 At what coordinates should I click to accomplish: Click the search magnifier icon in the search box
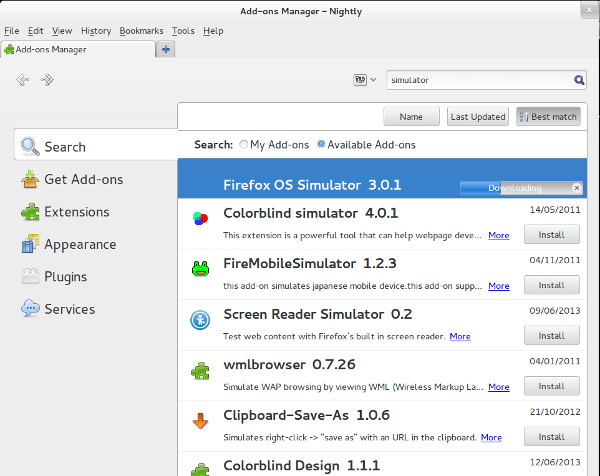point(579,79)
